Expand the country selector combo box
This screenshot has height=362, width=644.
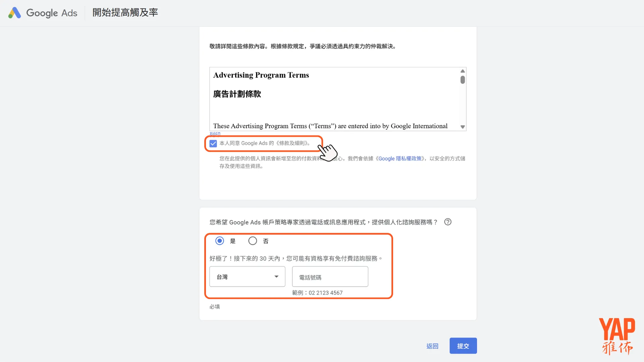247,277
